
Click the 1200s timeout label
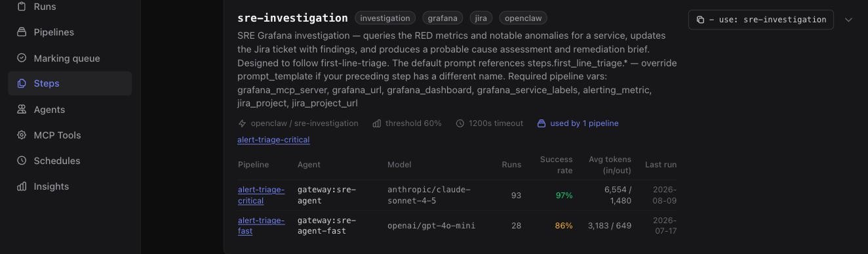click(496, 123)
